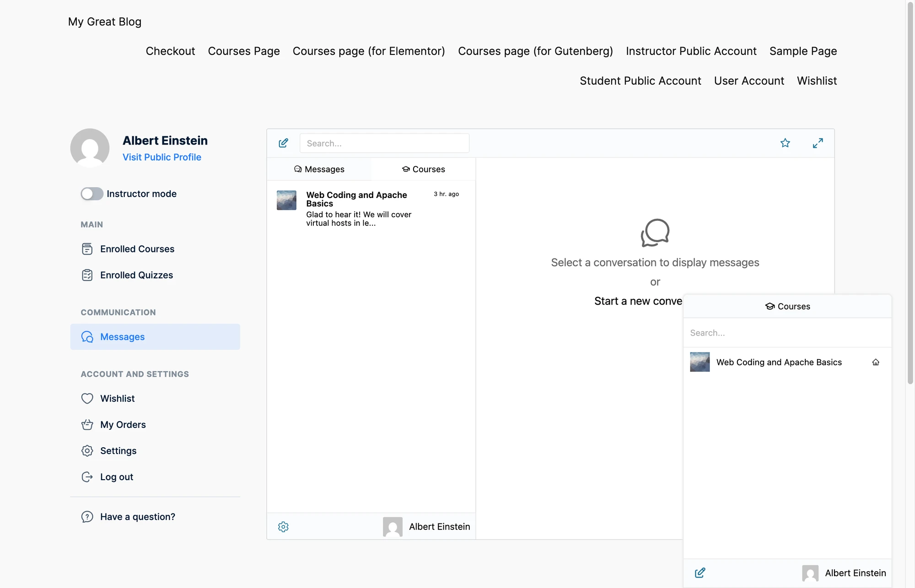Click the starred messages star icon
This screenshot has height=588, width=915.
click(785, 143)
